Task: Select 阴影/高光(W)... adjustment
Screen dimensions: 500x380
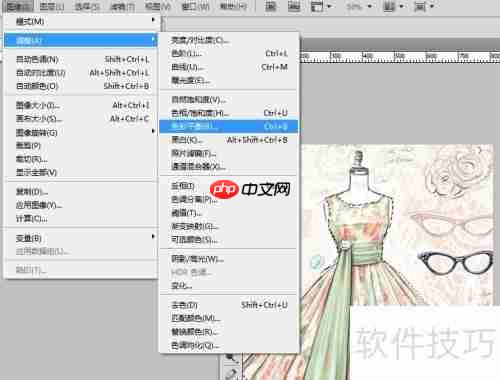Action: pos(229,259)
